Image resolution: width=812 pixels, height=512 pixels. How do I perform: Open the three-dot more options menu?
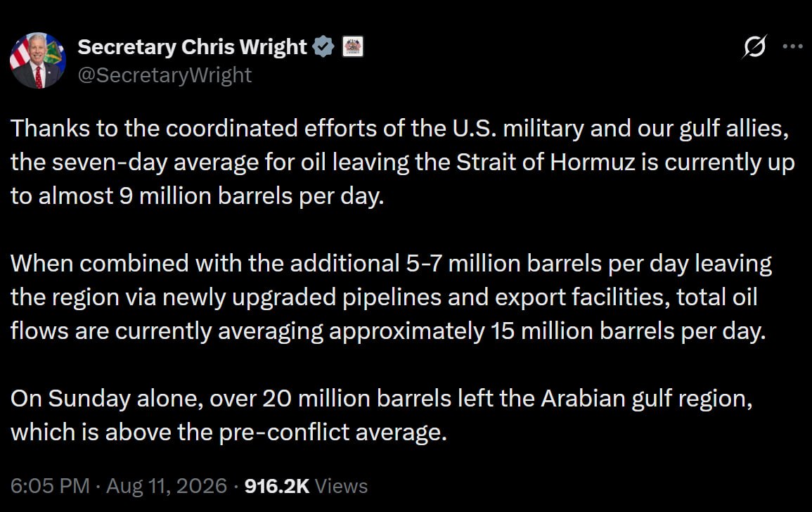point(793,46)
